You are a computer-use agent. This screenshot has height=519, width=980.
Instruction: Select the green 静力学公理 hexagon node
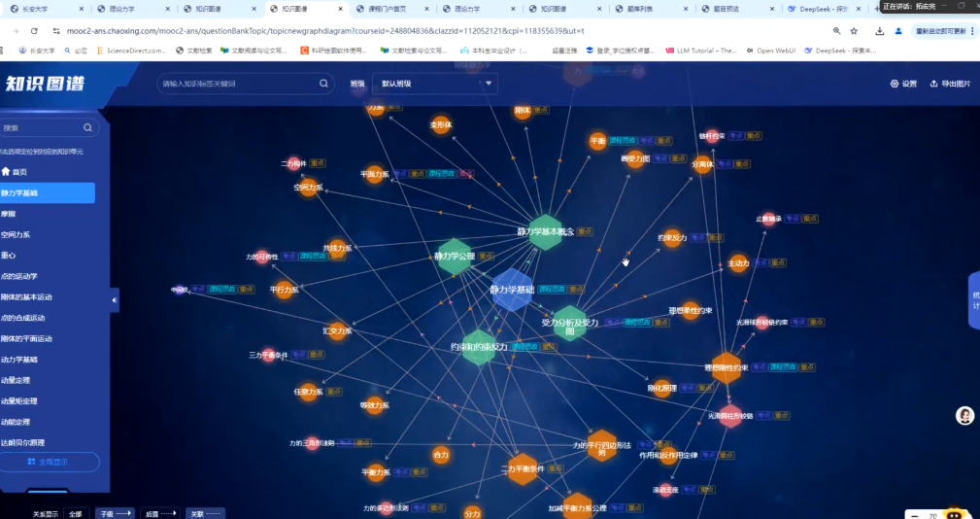tap(454, 257)
